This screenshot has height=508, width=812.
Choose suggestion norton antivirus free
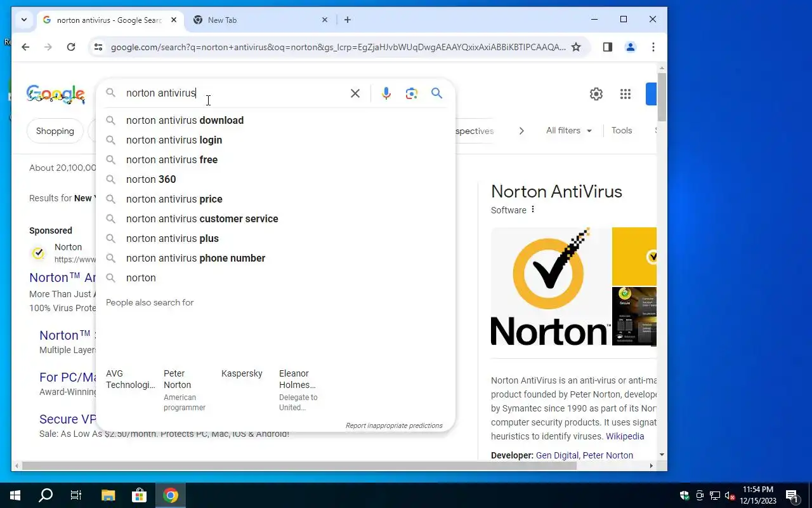[275, 159]
